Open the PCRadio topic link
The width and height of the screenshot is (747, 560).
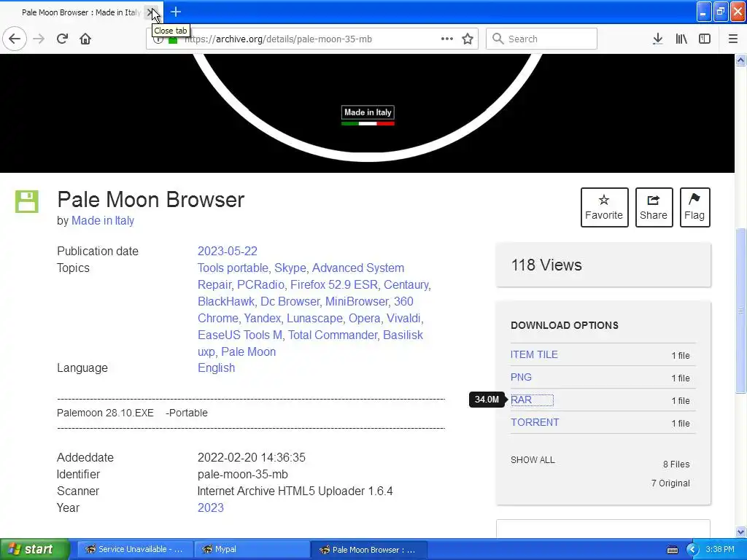point(260,284)
